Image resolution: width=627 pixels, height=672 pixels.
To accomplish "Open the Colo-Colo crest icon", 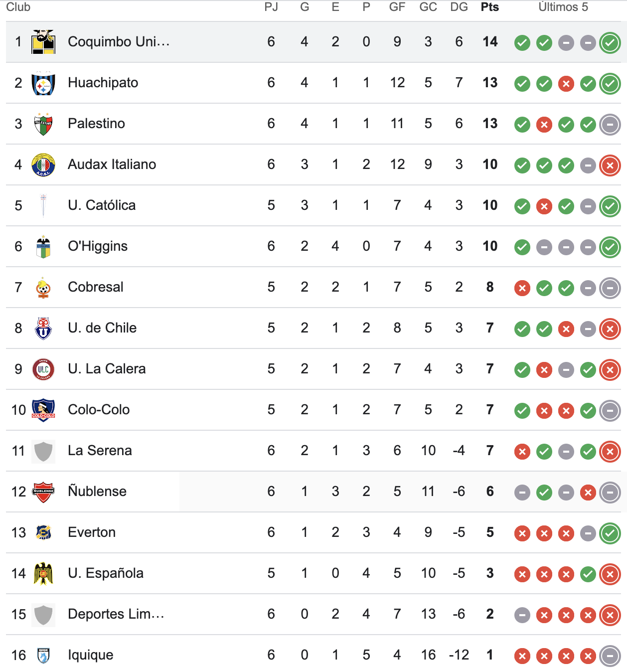I will 43,410.
